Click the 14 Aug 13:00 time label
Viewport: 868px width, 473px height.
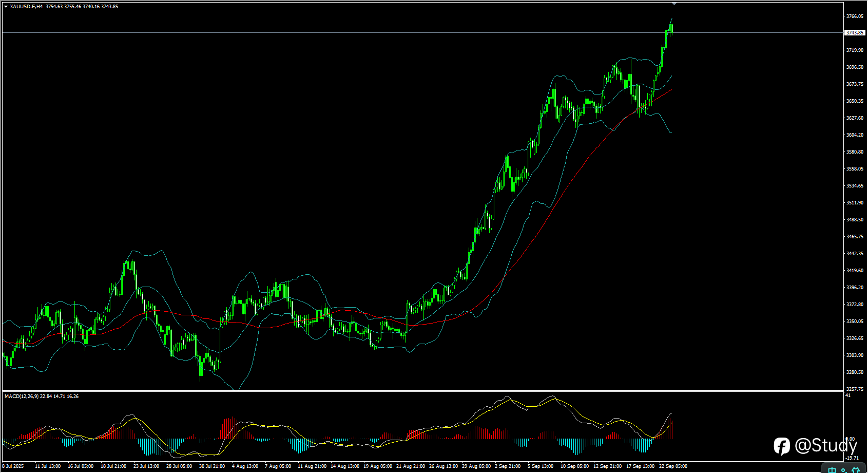click(x=345, y=466)
